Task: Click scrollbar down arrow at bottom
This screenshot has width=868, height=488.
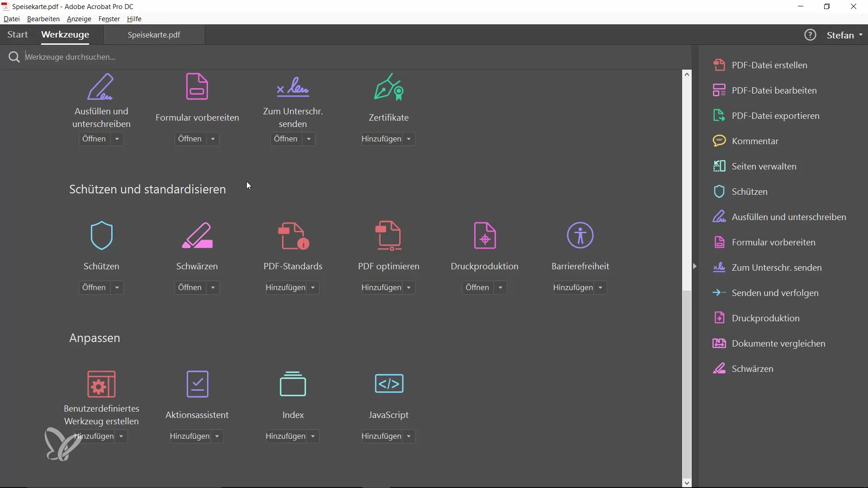Action: click(687, 483)
